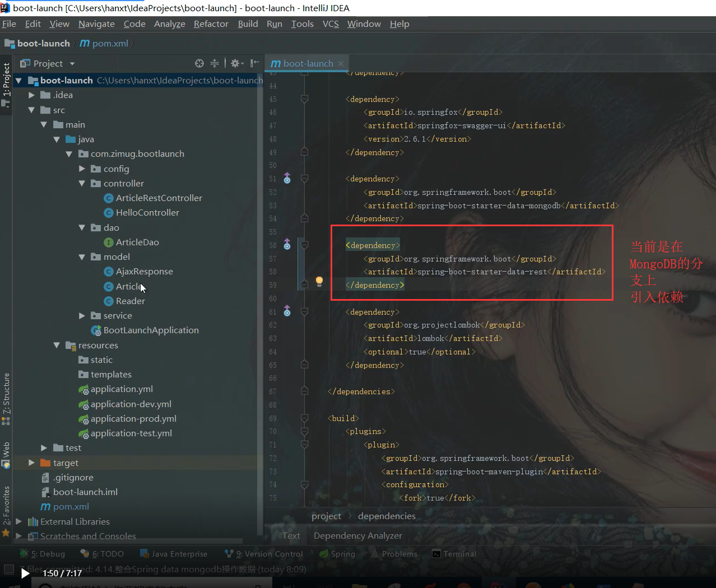Open the VCS menu
This screenshot has height=588, width=716.
(x=331, y=24)
